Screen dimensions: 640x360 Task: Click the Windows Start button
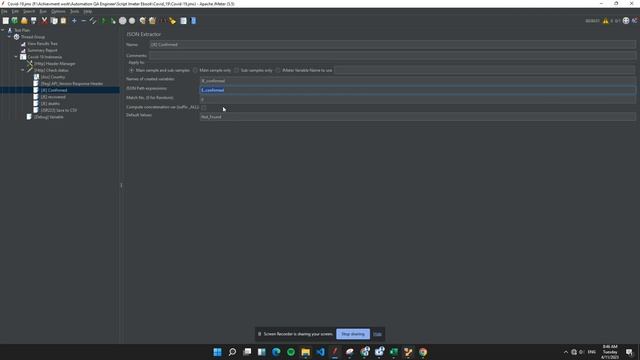tap(218, 352)
